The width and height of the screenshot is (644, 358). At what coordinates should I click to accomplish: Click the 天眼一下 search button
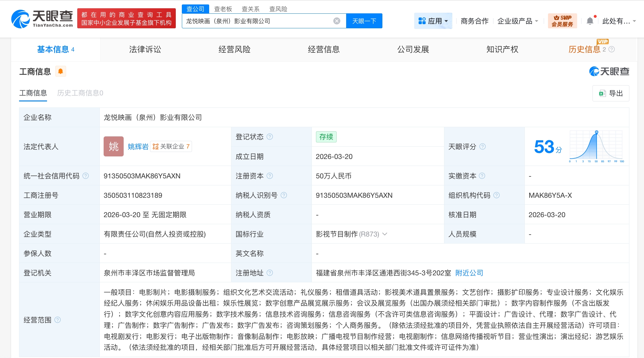tap(364, 21)
